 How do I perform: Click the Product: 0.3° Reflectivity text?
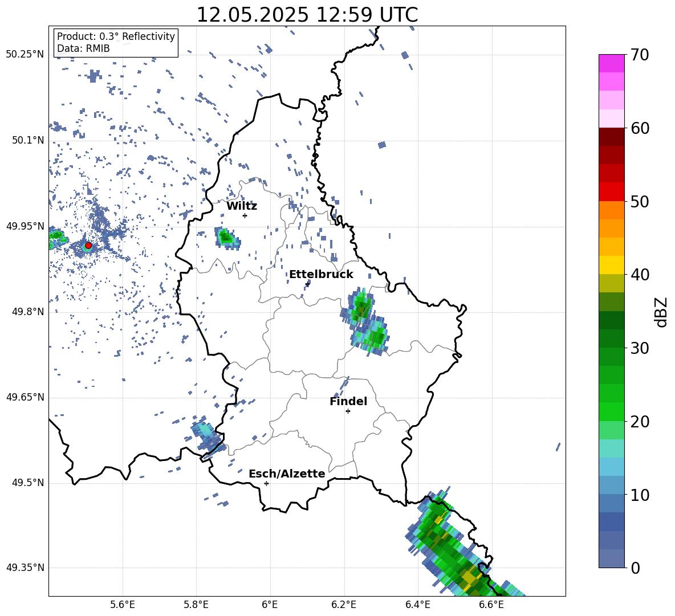point(116,36)
